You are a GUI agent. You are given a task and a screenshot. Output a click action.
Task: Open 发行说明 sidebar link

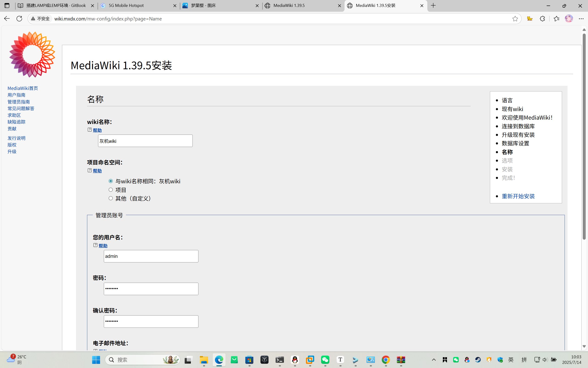tap(16, 138)
